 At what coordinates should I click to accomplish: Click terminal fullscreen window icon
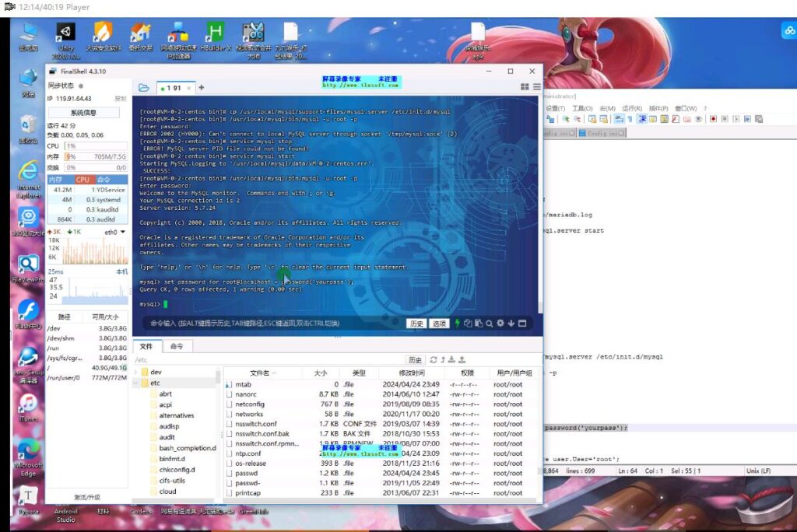pyautogui.click(x=523, y=324)
